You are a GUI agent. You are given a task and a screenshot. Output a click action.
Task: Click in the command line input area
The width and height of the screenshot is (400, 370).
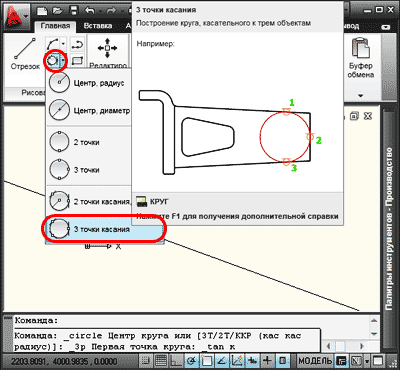pos(167,341)
